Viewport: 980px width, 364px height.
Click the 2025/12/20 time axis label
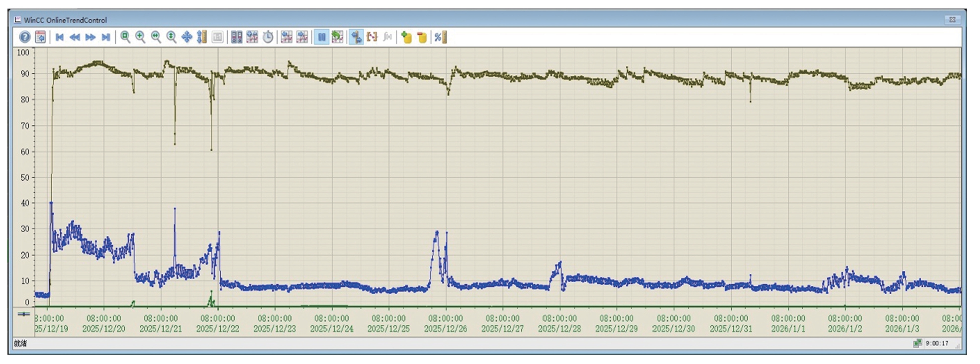[x=104, y=329]
